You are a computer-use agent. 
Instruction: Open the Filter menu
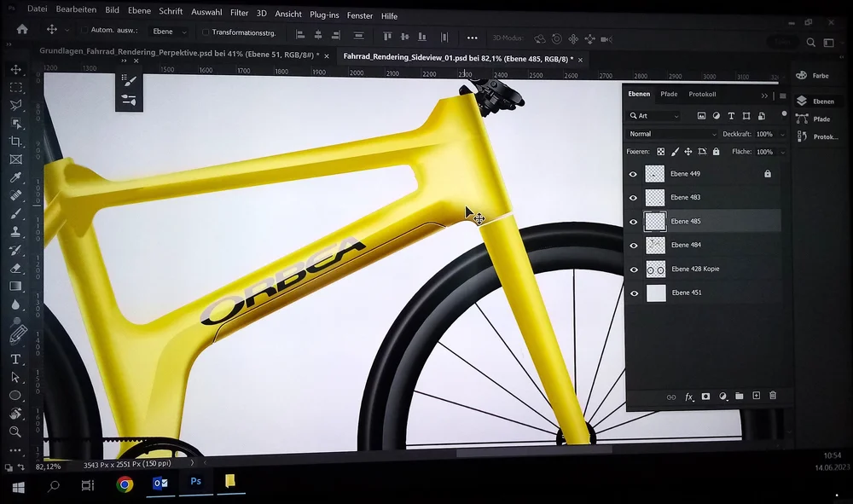(x=240, y=13)
